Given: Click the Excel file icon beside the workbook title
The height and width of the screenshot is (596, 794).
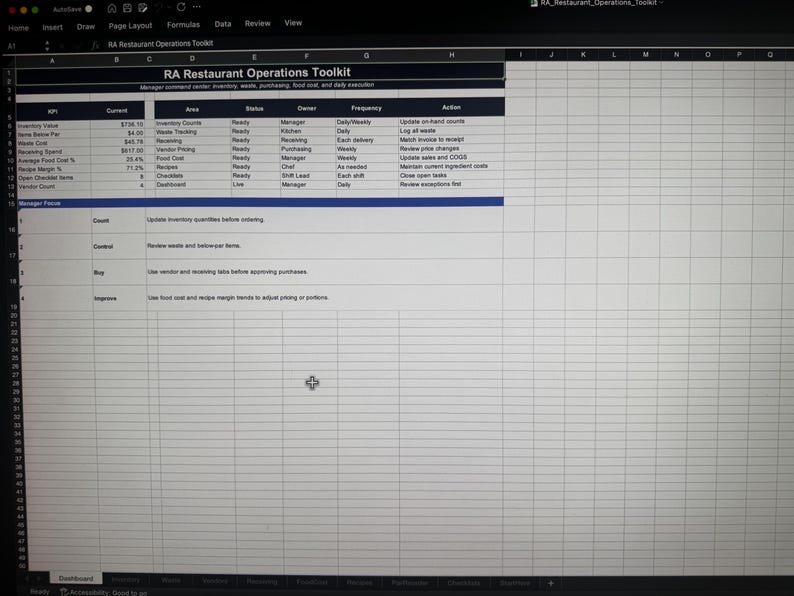Looking at the screenshot, I should click(x=534, y=3).
